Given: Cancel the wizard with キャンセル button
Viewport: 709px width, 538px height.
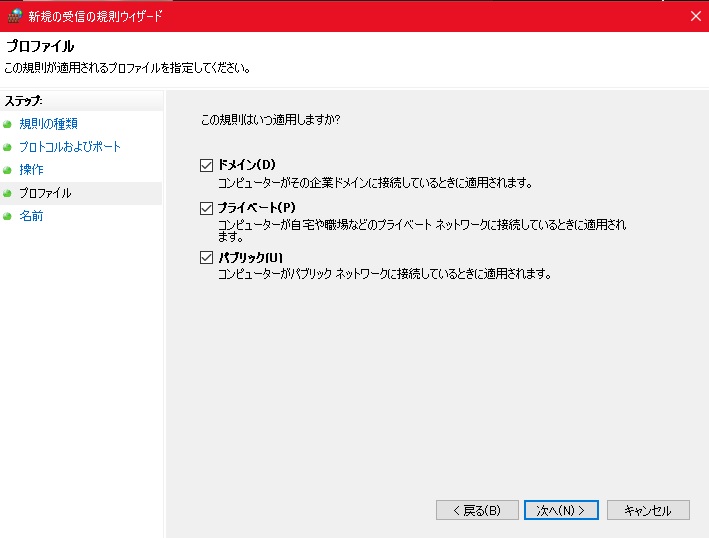Looking at the screenshot, I should pos(648,510).
